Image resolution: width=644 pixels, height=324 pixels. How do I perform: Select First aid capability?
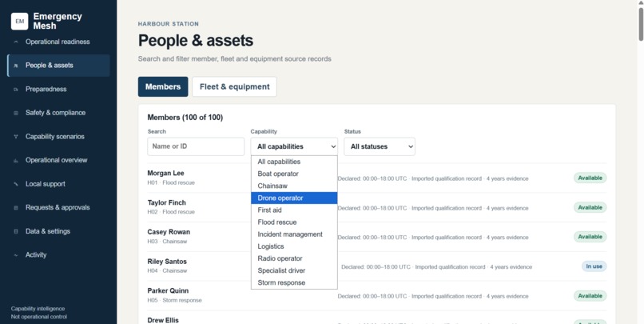tap(294, 210)
